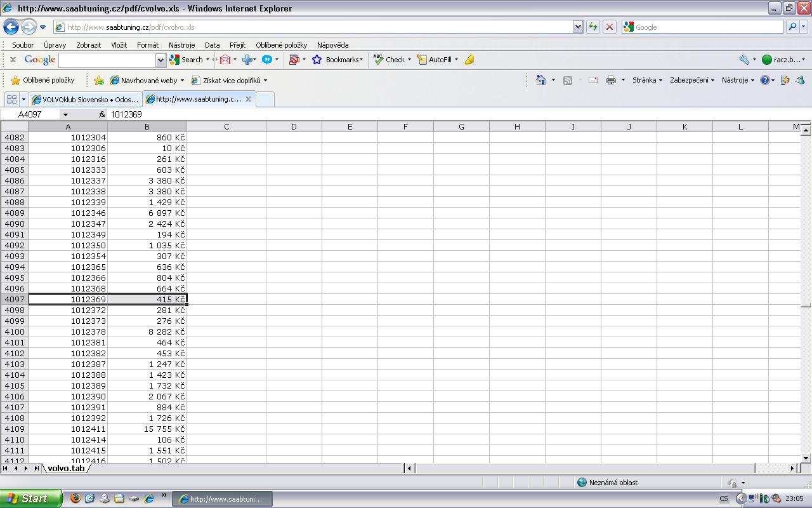Click the popup blocker toolbar icon
The image size is (812, 508).
pos(294,60)
